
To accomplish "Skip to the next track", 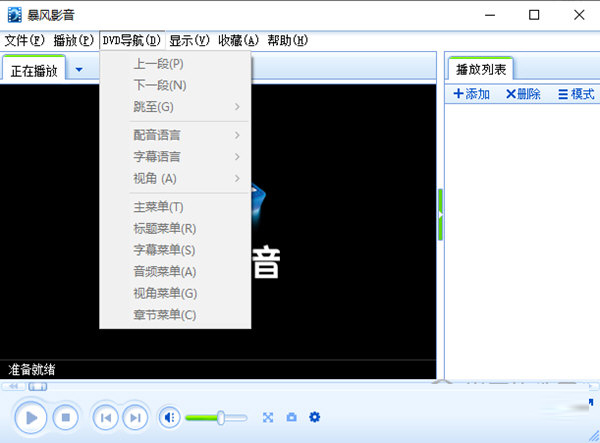I will click(134, 417).
